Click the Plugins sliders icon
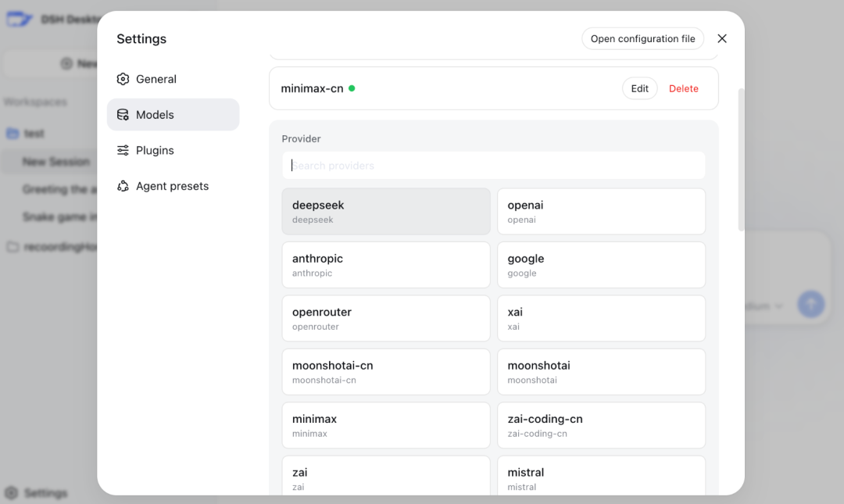 coord(123,150)
